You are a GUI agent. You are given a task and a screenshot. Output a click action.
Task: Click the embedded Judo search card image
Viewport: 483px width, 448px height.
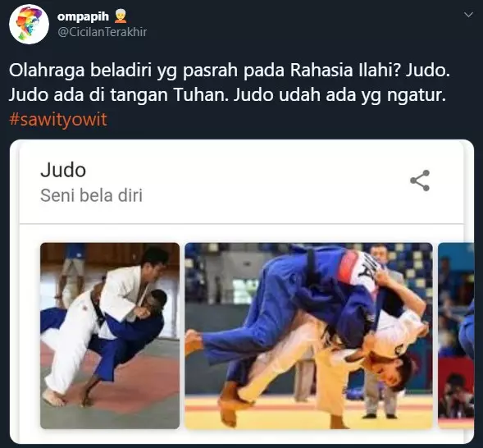tap(242, 291)
